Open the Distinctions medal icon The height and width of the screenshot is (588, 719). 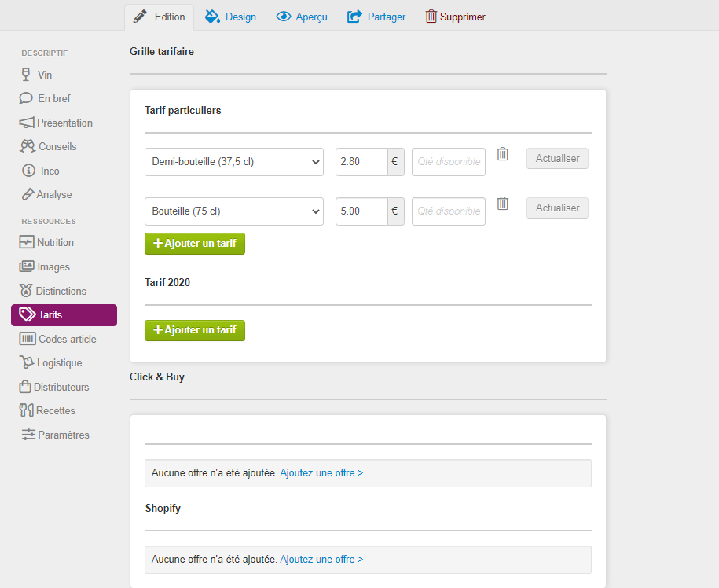[x=26, y=290]
